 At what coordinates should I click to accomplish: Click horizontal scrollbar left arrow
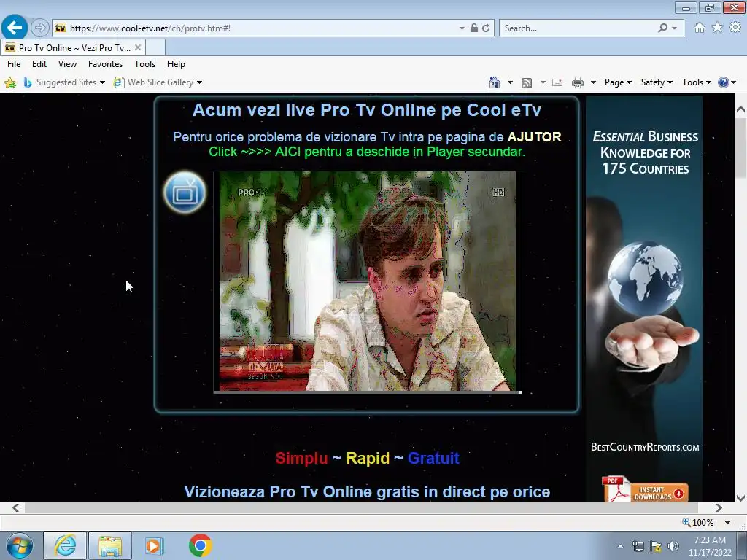click(x=16, y=508)
